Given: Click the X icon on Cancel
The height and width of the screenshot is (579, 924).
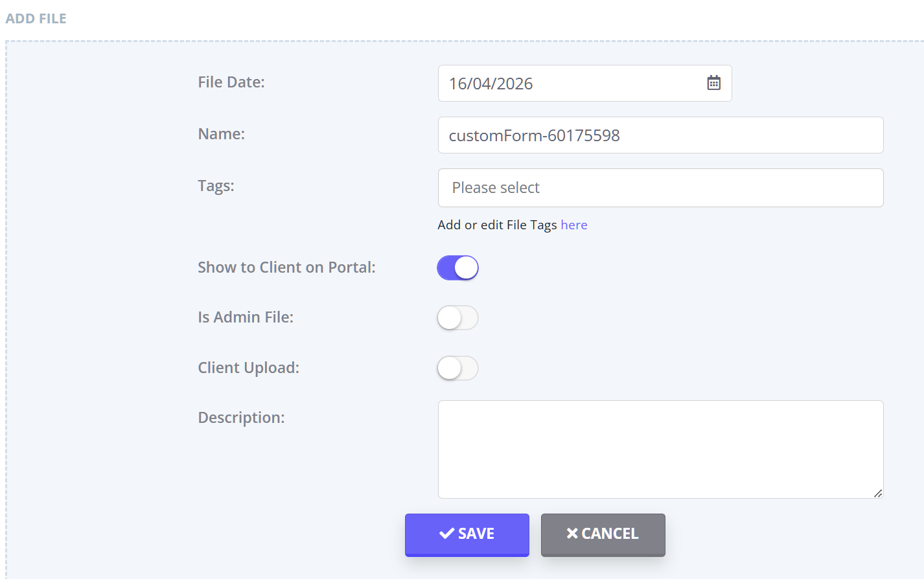Looking at the screenshot, I should click(x=572, y=534).
